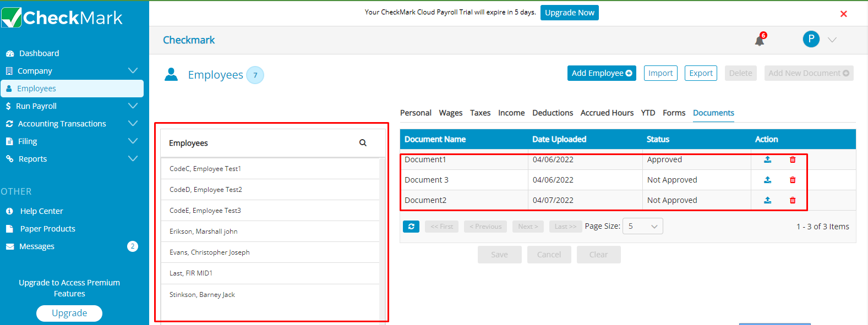Viewport: 868px width, 325px height.
Task: Click the profile avatar P
Action: (x=811, y=39)
